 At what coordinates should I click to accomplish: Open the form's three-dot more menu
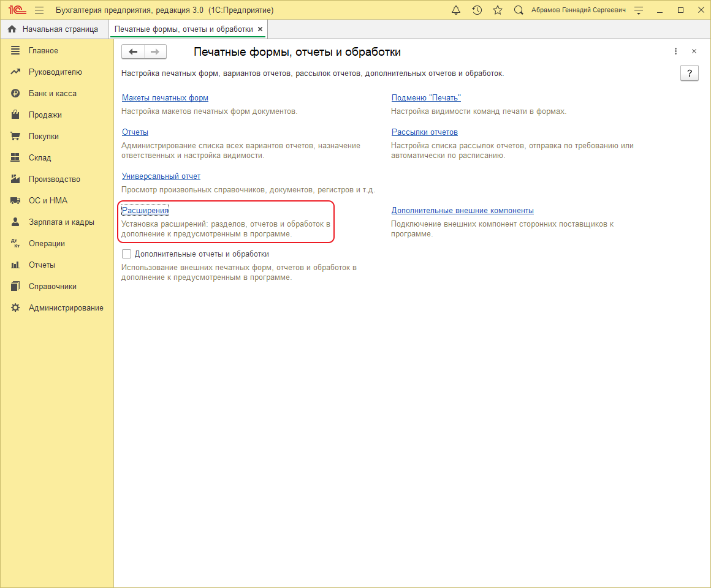pos(675,51)
